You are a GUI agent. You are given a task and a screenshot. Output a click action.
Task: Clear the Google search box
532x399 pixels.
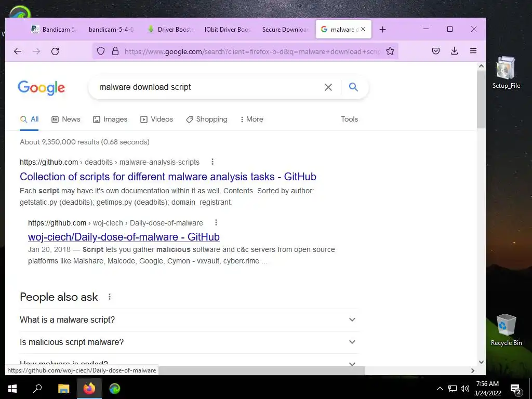[x=328, y=87]
